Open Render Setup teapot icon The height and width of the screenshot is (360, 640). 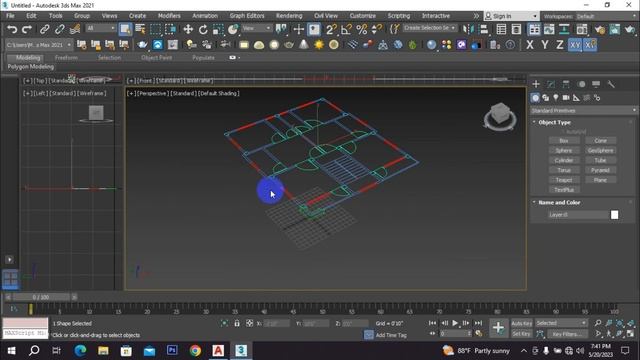600,29
